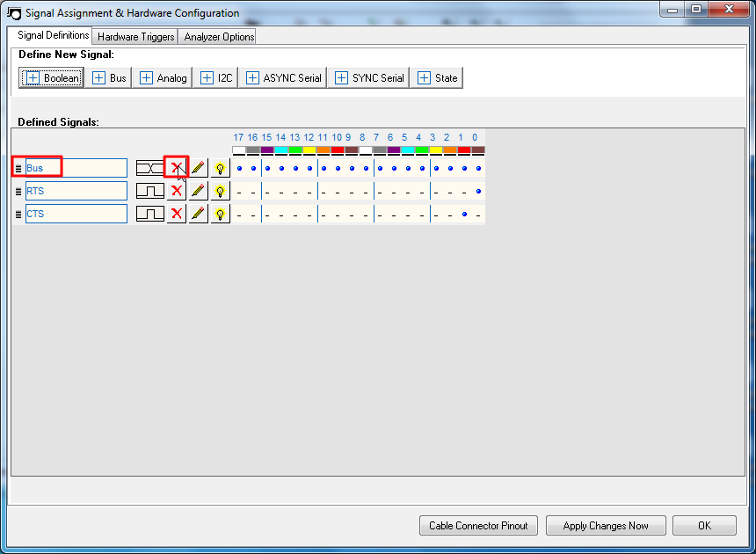The image size is (756, 554).
Task: Grab the reorder handle beside Bus
Action: click(x=18, y=168)
